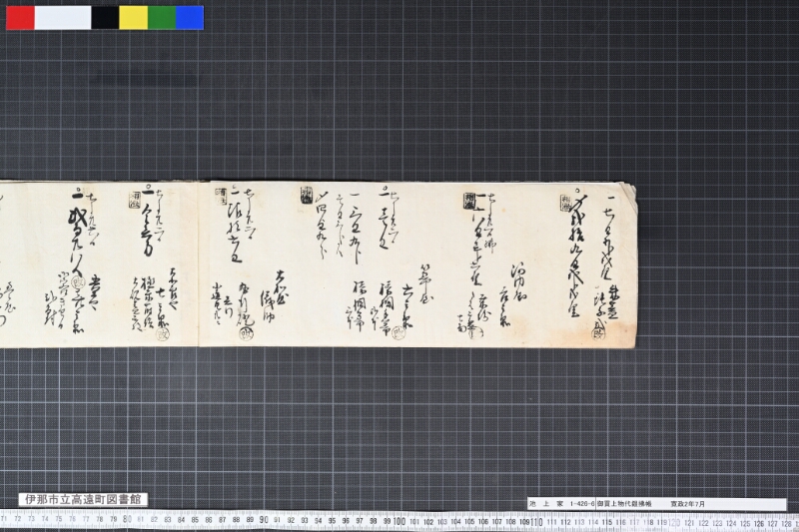Click the blue color patch
This screenshot has height=532, width=799.
pos(190,17)
